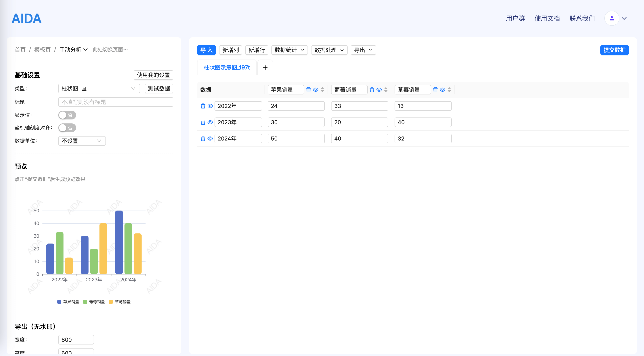Enable the 坐标轴刻度对齐 switch
This screenshot has height=356, width=644.
(67, 128)
